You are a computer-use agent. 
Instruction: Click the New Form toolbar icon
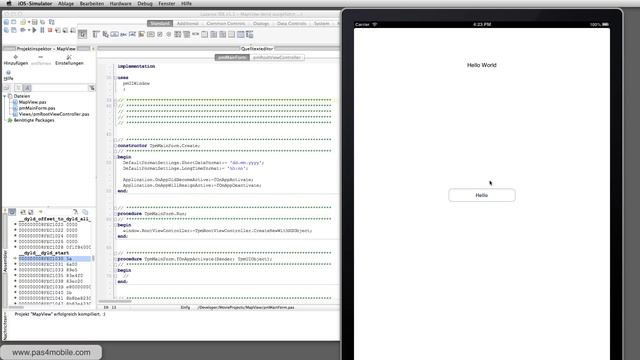tap(13, 22)
